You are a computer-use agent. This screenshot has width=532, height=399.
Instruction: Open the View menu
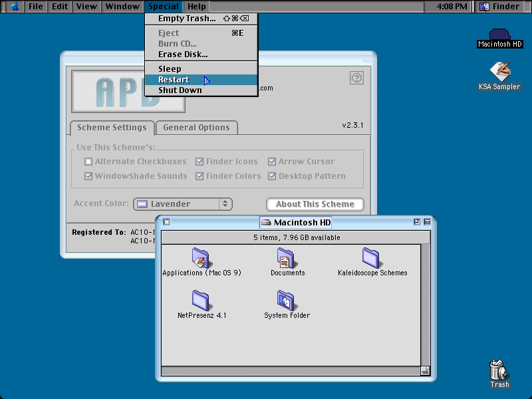pyautogui.click(x=86, y=7)
